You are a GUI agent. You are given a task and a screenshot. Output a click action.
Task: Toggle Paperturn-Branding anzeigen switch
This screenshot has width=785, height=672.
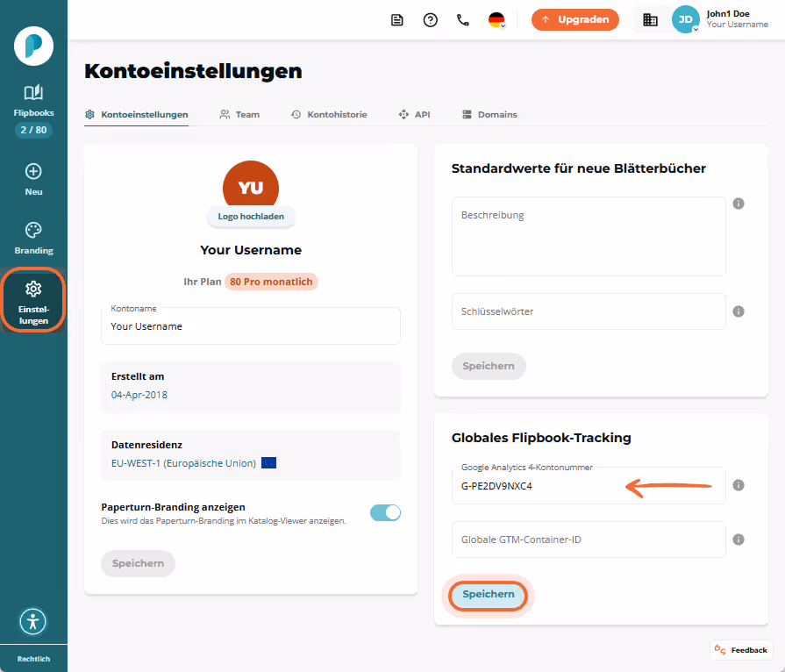coord(386,512)
